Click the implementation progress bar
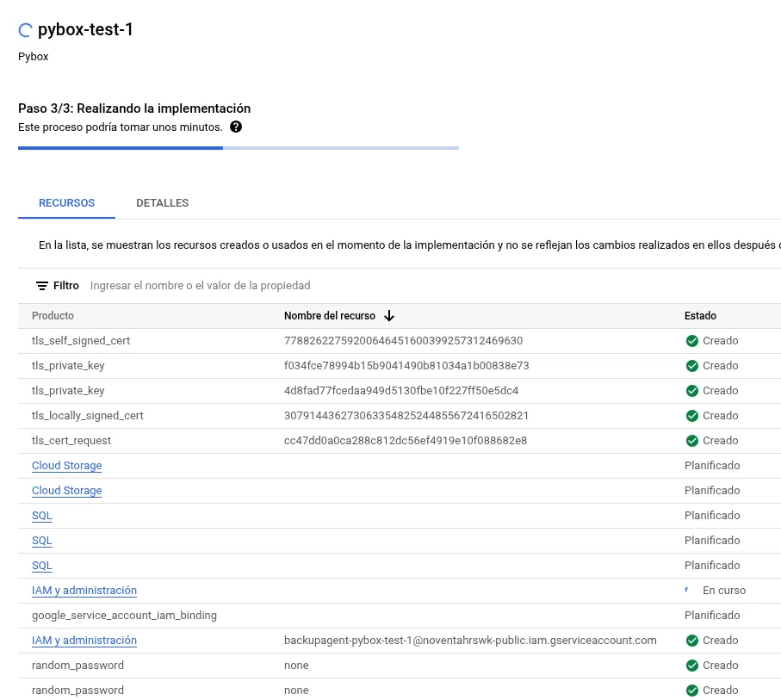 [x=238, y=148]
